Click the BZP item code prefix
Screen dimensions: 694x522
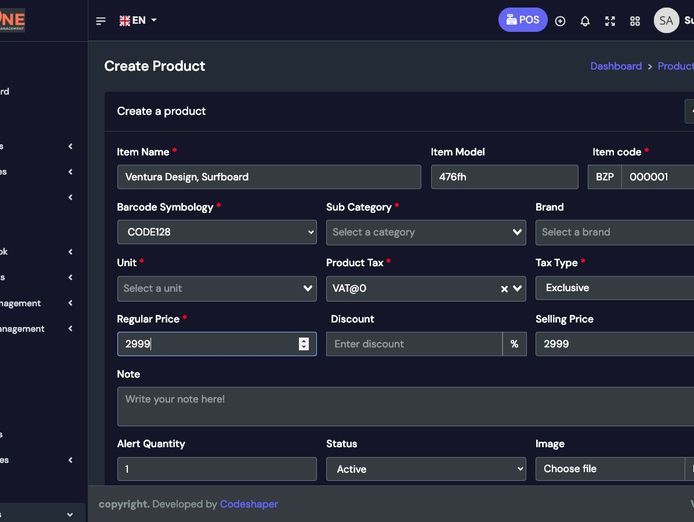coord(605,177)
